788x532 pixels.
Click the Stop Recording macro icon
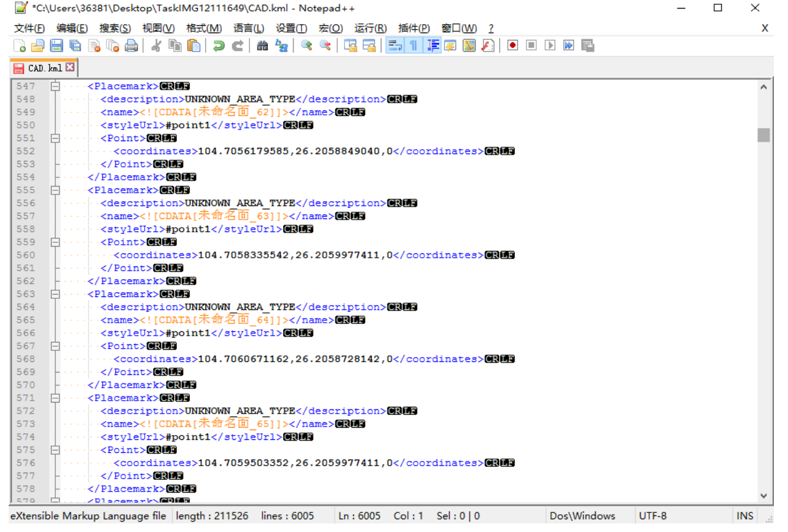(531, 45)
